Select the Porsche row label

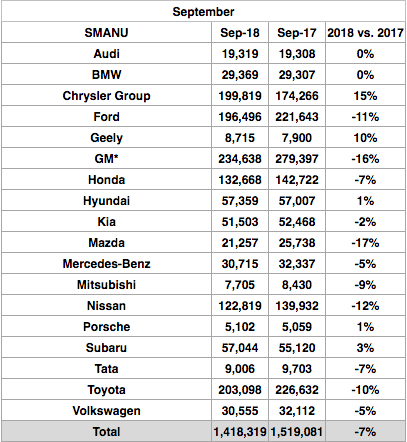[106, 327]
